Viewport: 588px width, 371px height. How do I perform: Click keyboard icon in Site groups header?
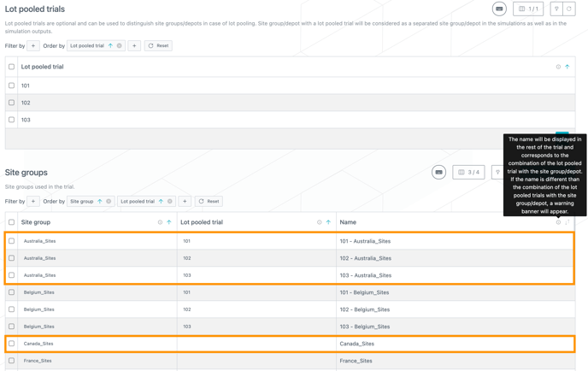[438, 173]
